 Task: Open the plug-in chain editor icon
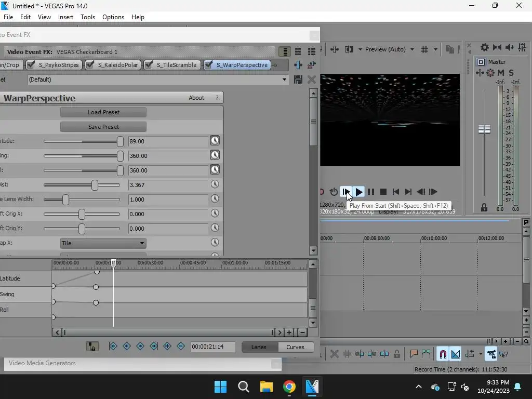(x=298, y=65)
